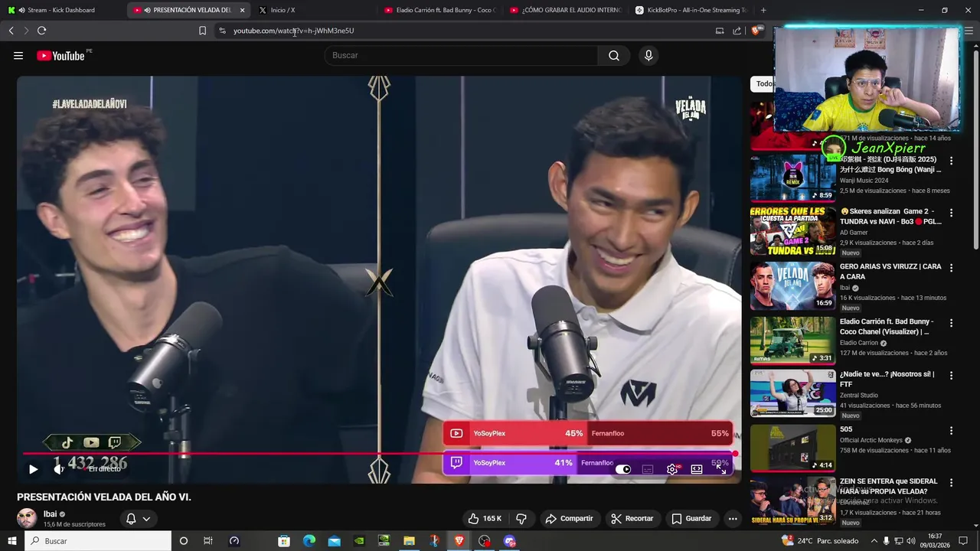Toggle subtitles in the video player
Image resolution: width=980 pixels, height=551 pixels.
click(648, 469)
